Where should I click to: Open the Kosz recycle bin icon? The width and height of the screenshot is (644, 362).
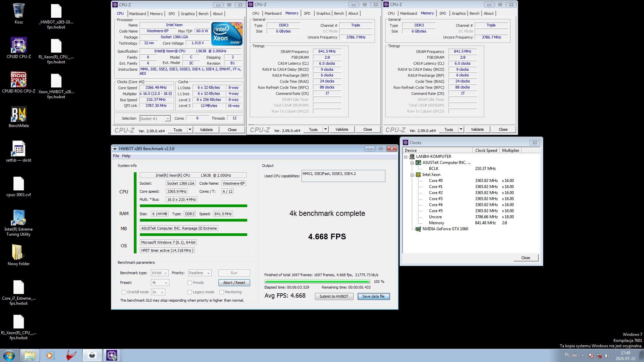18,13
